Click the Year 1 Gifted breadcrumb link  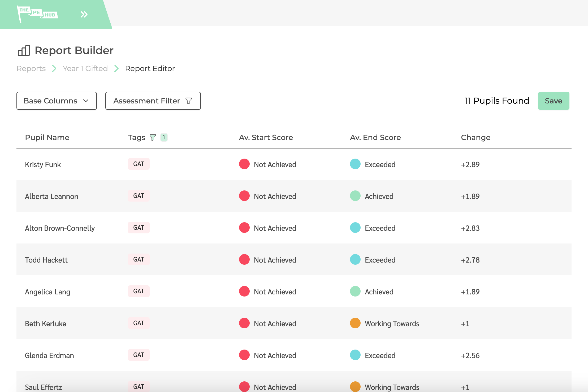[84, 68]
